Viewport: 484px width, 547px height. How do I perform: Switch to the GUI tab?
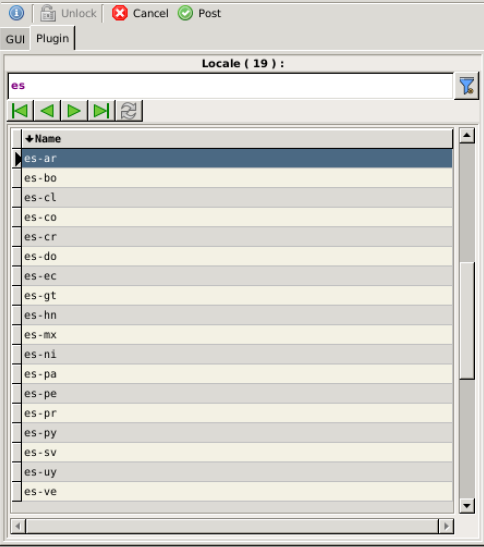click(15, 39)
